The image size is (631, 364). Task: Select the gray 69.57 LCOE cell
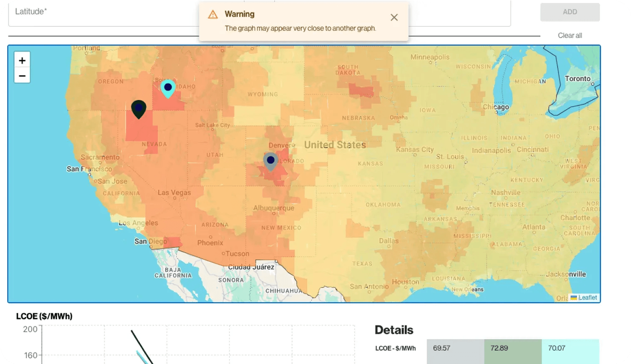coord(455,348)
